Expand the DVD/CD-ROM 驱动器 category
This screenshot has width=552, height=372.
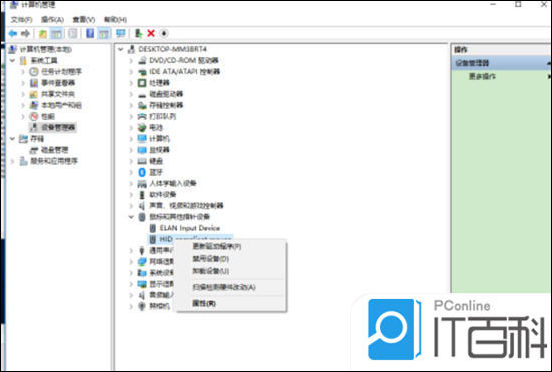pos(131,61)
